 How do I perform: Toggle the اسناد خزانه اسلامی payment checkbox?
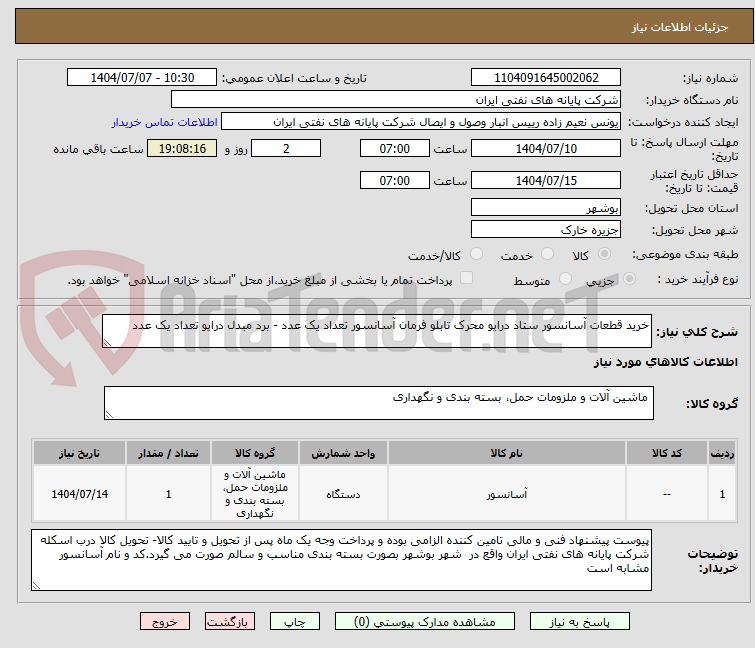pos(466,280)
